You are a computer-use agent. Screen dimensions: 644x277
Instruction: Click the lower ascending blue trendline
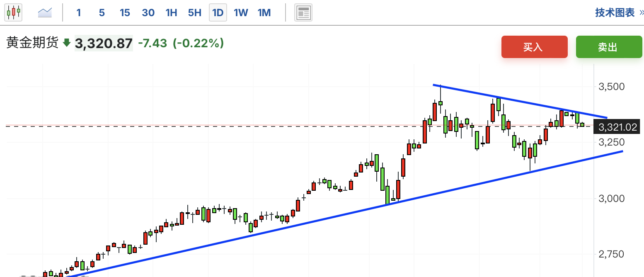tap(344, 215)
